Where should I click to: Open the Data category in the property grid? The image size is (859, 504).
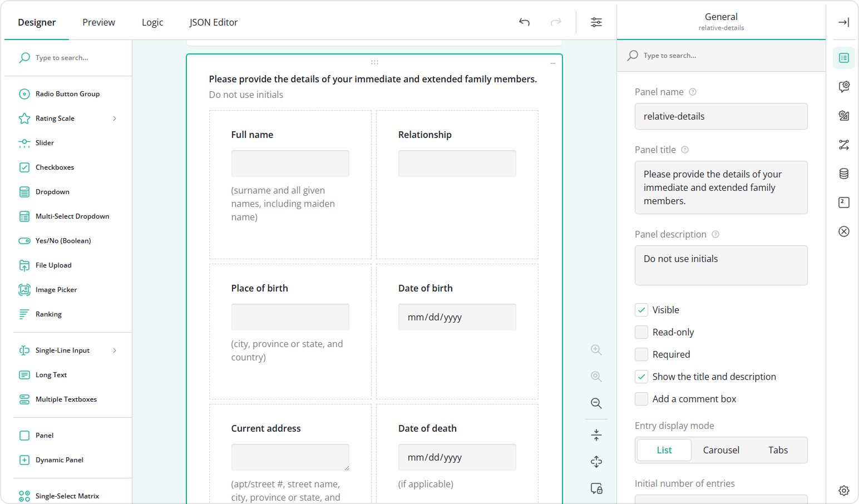point(844,174)
